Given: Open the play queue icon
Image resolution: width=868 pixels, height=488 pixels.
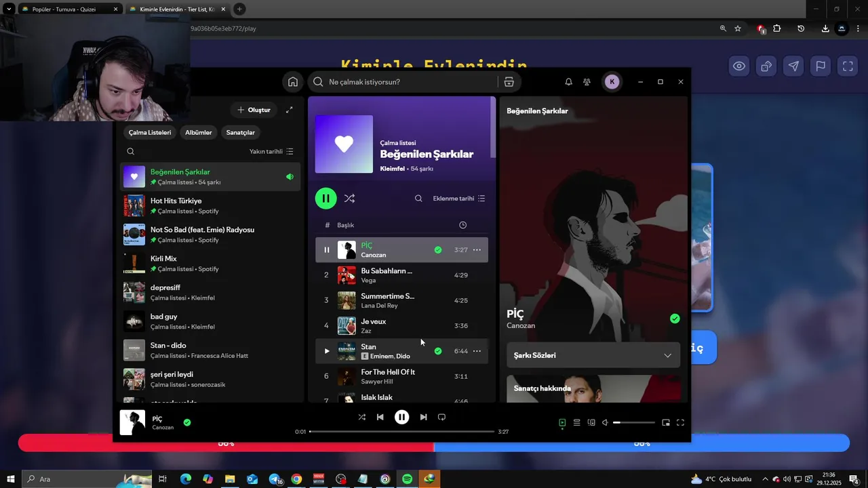Looking at the screenshot, I should 576,423.
